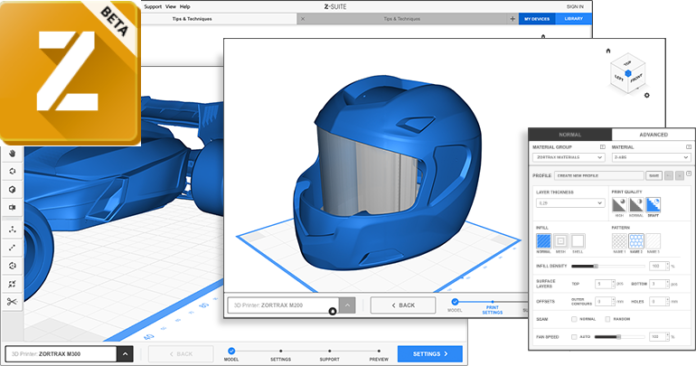Click the first small button after Save

pos(669,176)
